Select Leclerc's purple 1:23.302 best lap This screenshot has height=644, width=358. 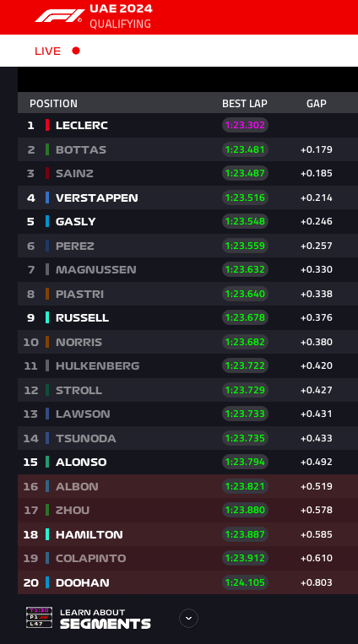pyautogui.click(x=245, y=125)
